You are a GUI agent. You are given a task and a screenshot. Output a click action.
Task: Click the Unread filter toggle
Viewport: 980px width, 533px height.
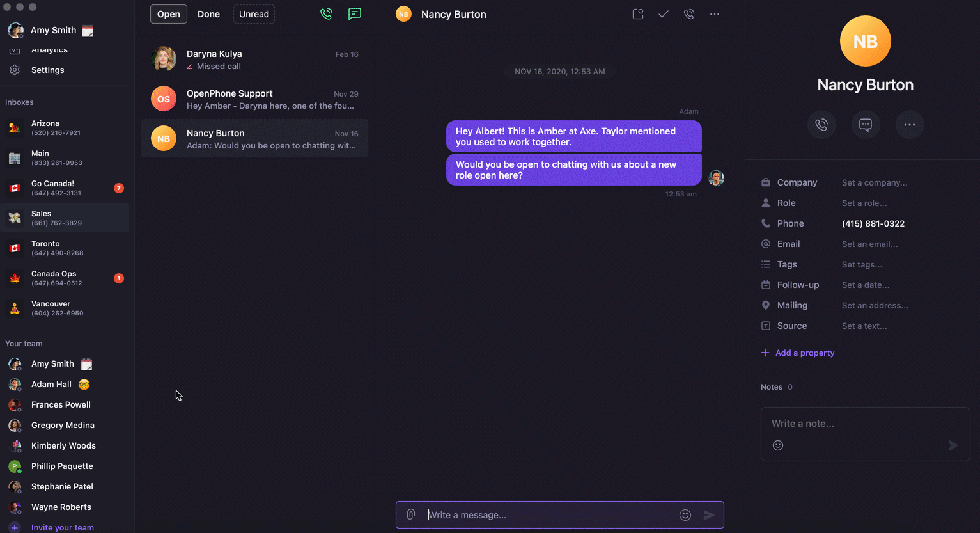(x=253, y=13)
